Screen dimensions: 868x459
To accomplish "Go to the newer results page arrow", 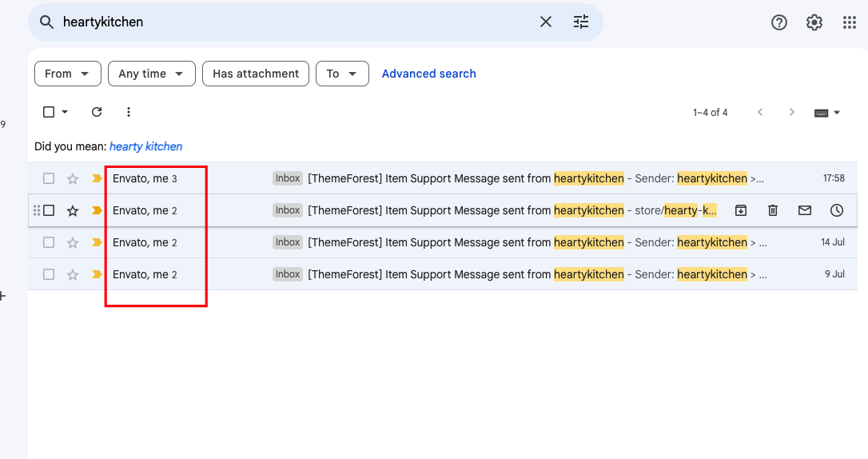I will [x=761, y=113].
